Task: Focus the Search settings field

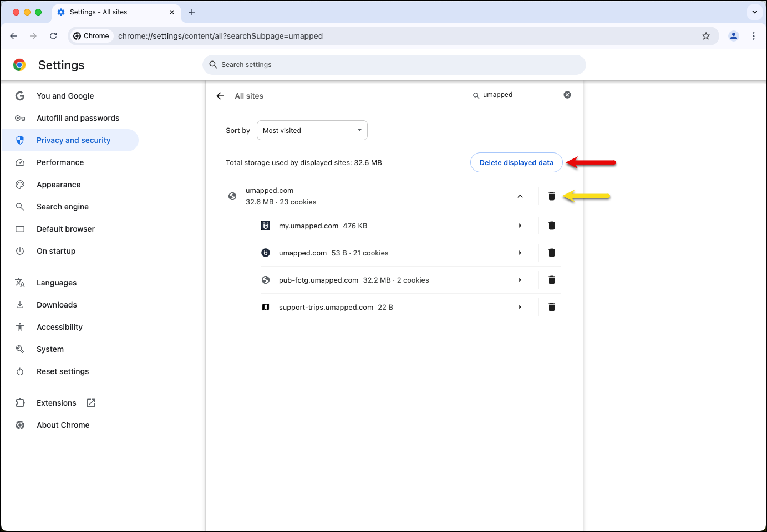Action: [x=394, y=65]
